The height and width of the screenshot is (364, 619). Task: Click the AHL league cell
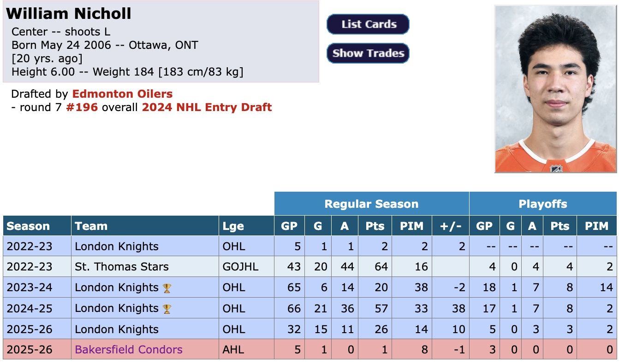[246, 350]
